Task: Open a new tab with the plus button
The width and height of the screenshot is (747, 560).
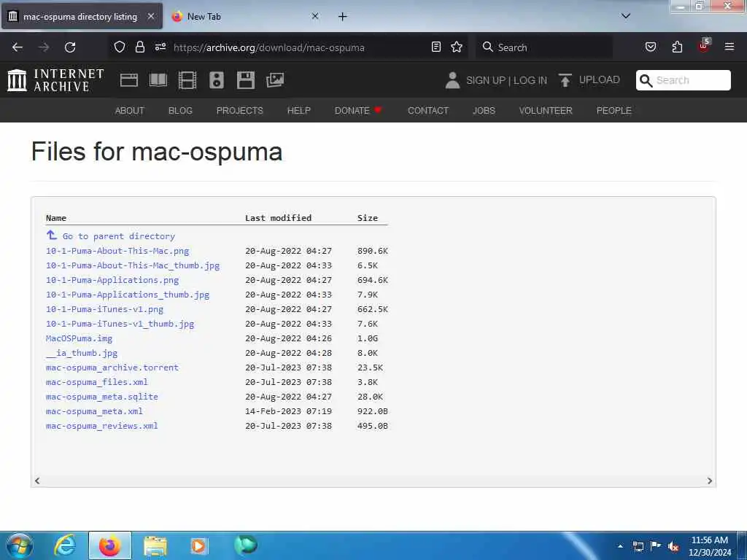Action: pos(343,17)
